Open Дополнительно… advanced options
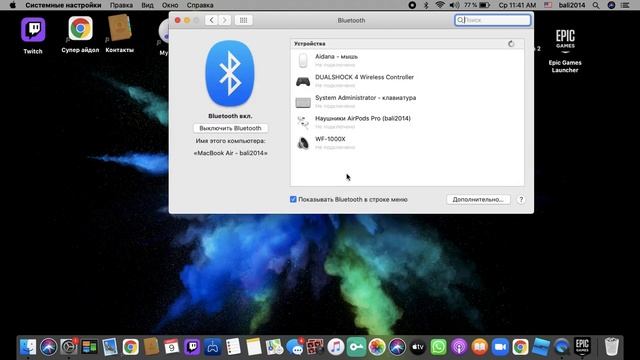Viewport: 640px width, 360px height. [x=478, y=199]
